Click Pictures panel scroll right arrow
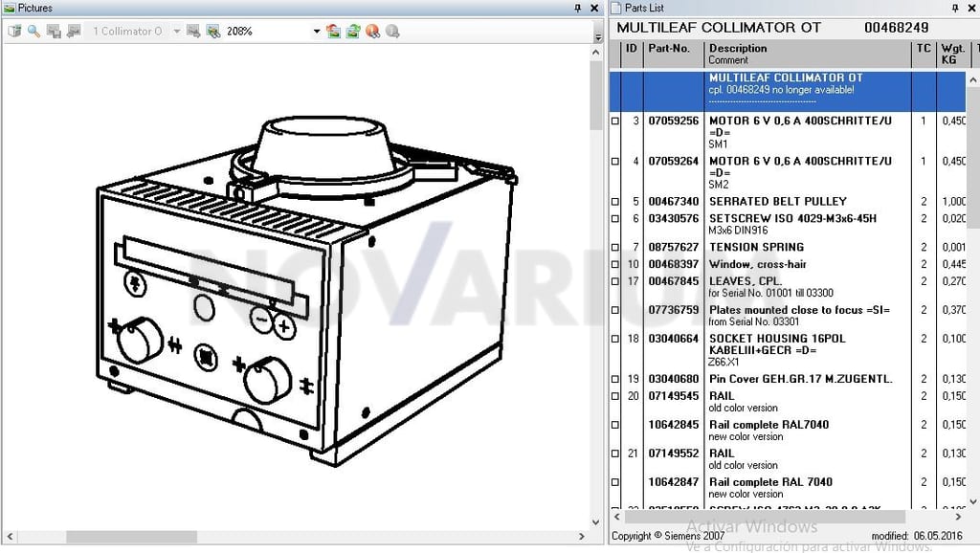Image resolution: width=980 pixels, height=553 pixels. (x=582, y=537)
